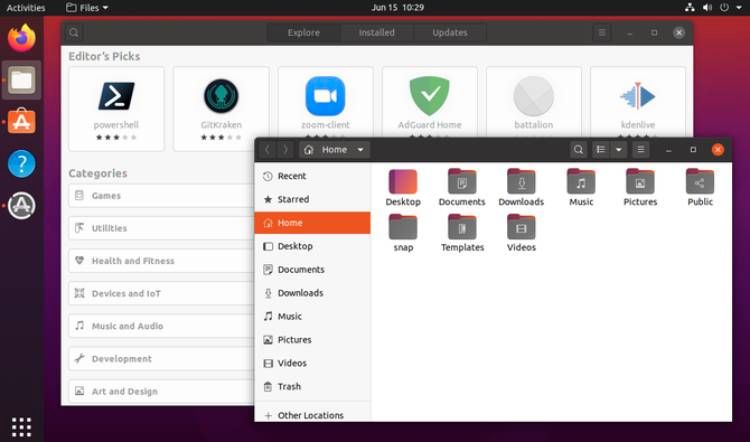
Task: Open the Files hamburger menu
Action: (x=640, y=150)
